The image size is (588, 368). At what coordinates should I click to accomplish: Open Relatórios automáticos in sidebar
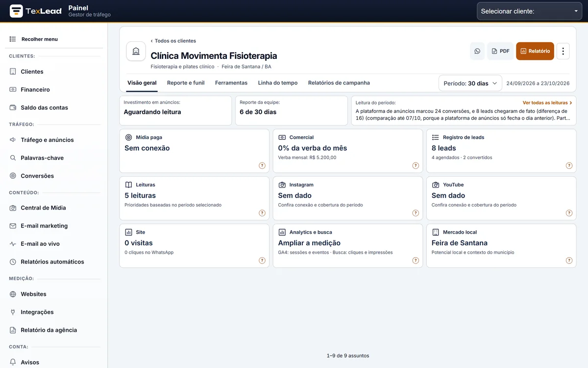tap(54, 262)
